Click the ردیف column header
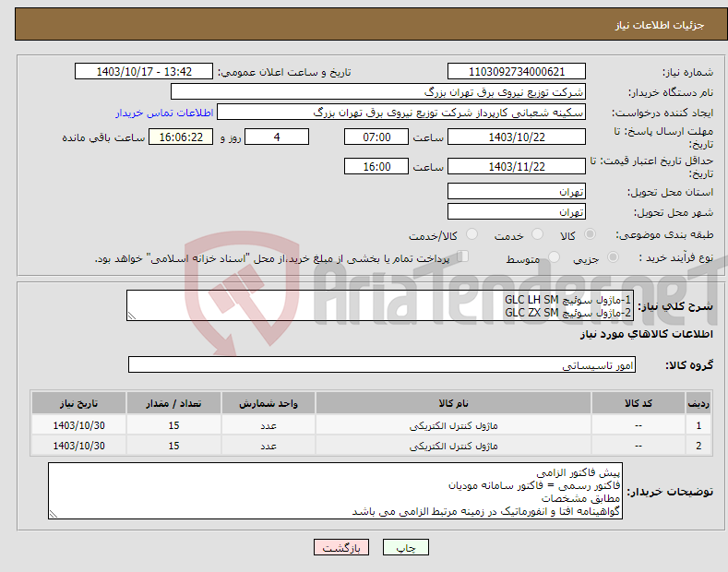This screenshot has height=572, width=728. 698,403
